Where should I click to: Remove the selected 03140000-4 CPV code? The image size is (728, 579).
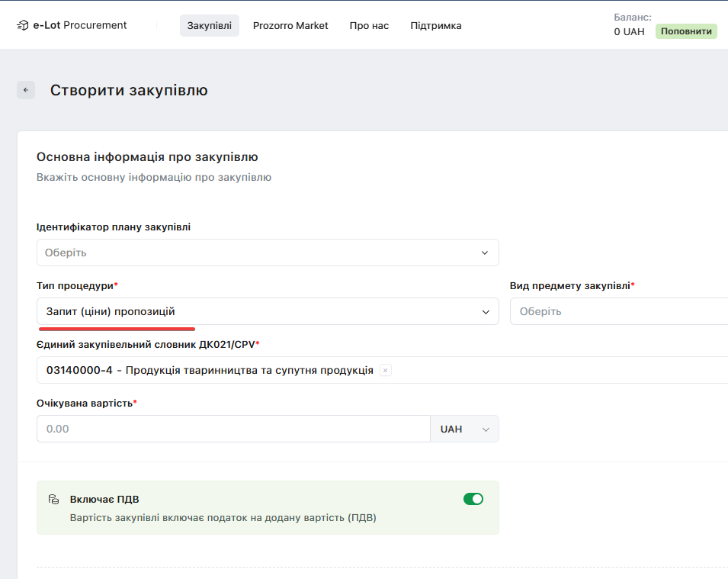pyautogui.click(x=386, y=370)
